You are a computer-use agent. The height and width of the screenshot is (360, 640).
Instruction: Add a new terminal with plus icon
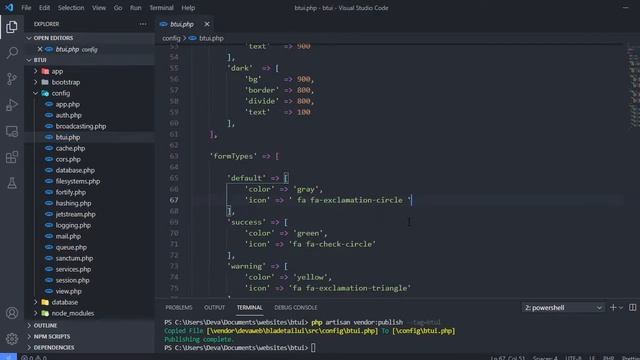pyautogui.click(x=613, y=307)
